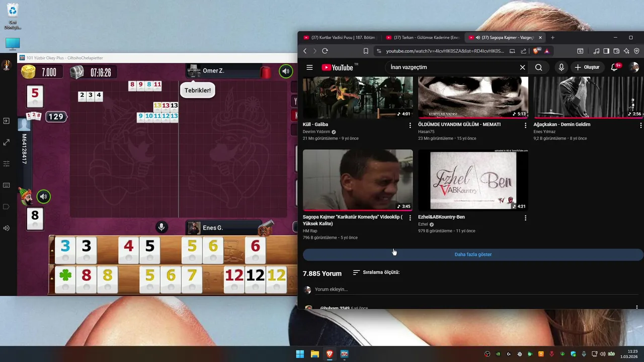Click the 'Oluştur' create button
Image resolution: width=644 pixels, height=362 pixels.
(x=587, y=67)
